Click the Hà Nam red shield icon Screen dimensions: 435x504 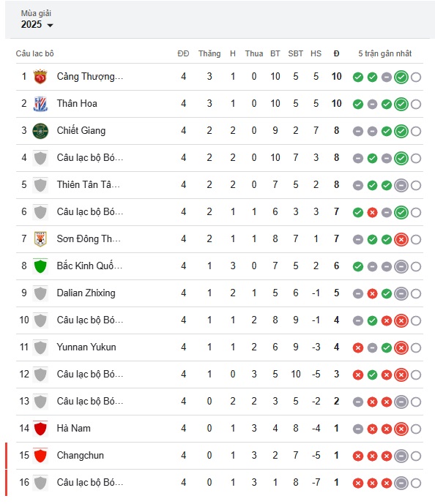pyautogui.click(x=40, y=428)
